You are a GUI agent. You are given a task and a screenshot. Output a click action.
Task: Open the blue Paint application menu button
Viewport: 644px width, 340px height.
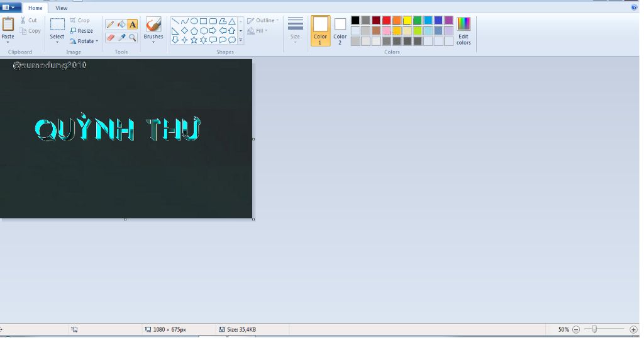click(11, 8)
